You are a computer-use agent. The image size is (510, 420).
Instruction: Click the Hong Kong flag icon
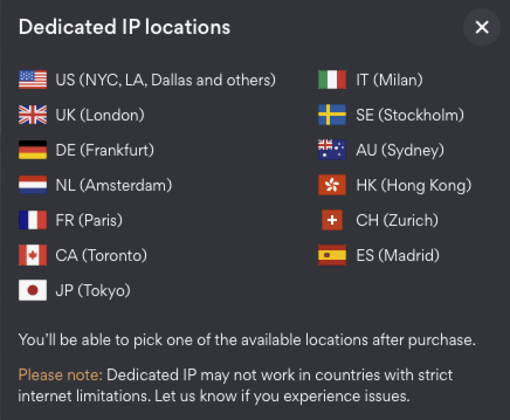pyautogui.click(x=332, y=185)
